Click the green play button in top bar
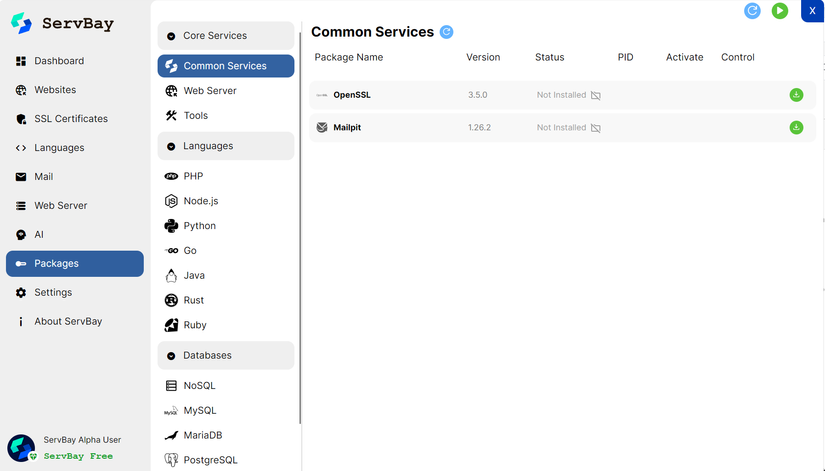The width and height of the screenshot is (825, 471). click(x=780, y=11)
